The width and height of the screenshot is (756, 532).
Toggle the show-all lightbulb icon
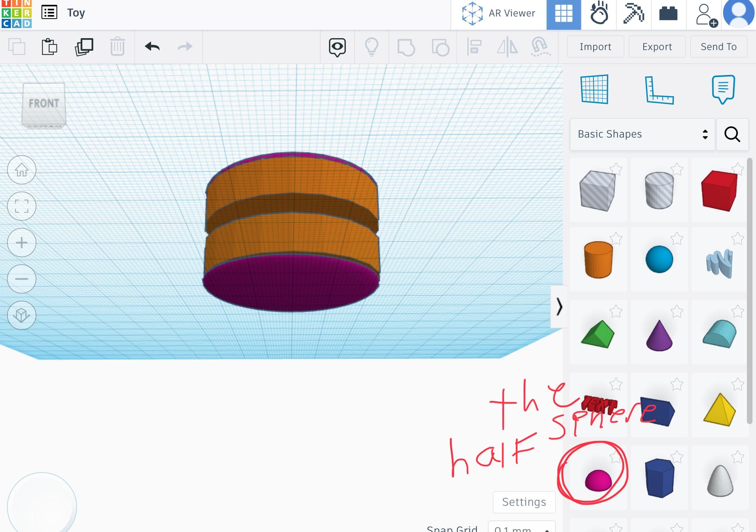(372, 47)
